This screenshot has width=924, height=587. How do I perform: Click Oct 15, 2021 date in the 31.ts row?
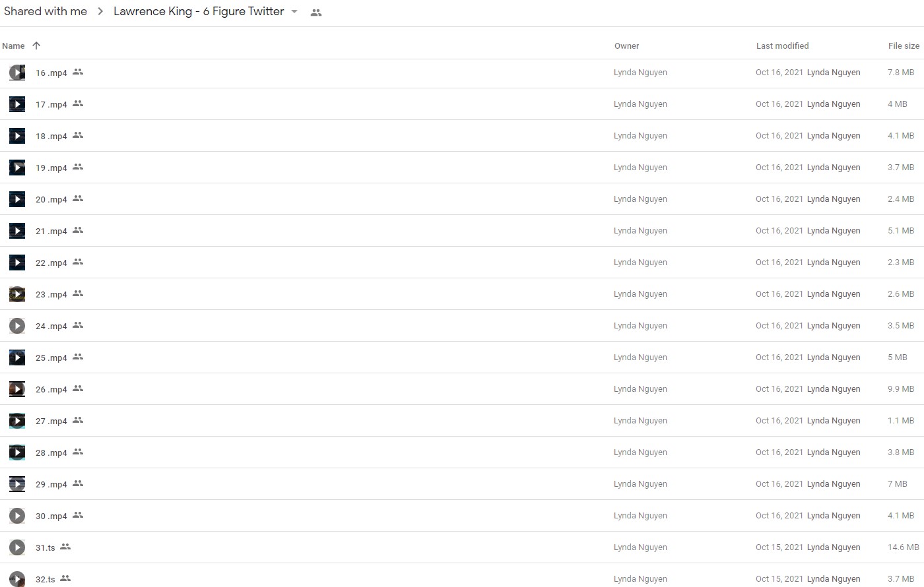(779, 547)
